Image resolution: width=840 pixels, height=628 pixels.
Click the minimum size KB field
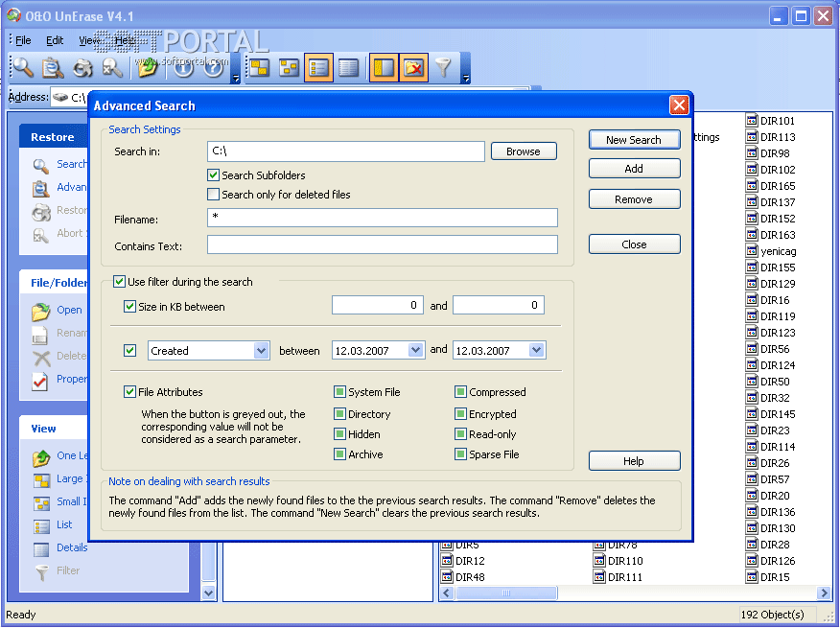pos(378,305)
